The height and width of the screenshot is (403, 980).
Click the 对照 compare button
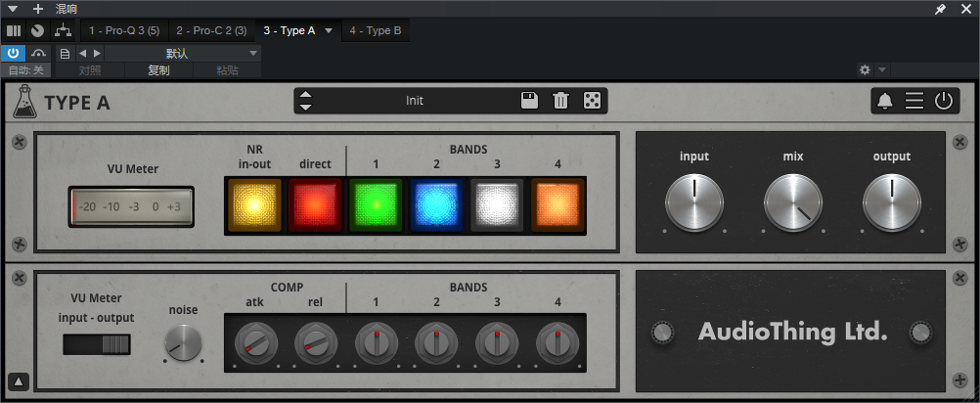(x=90, y=70)
